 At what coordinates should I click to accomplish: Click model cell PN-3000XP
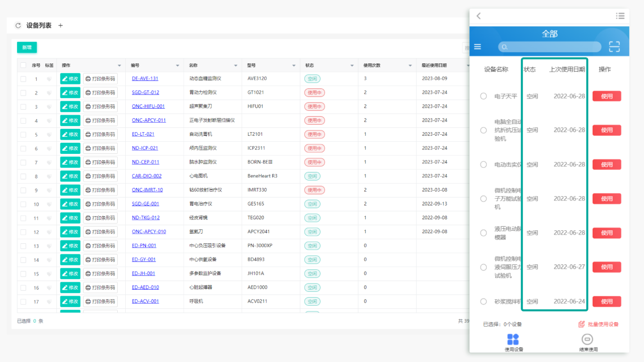click(x=260, y=246)
